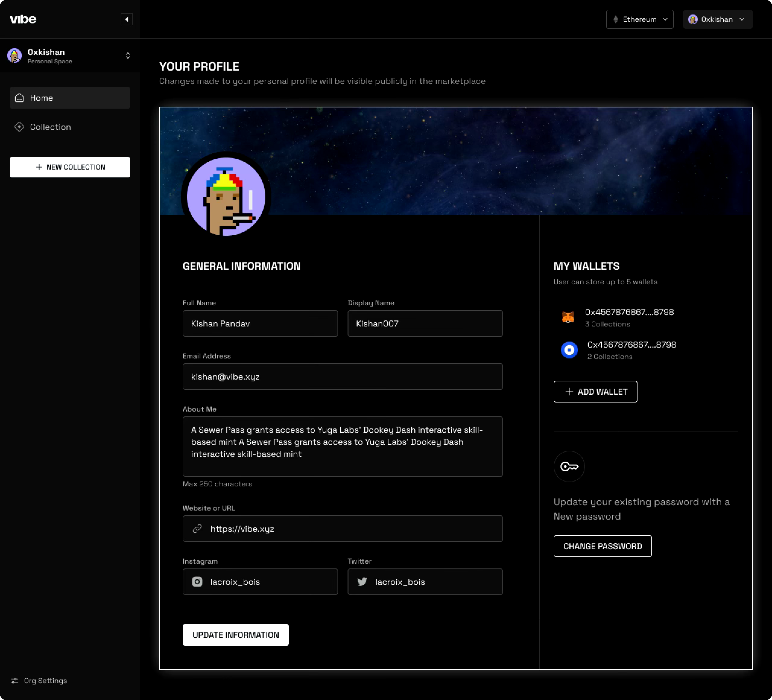
Task: Click the blue Coinbase wallet icon
Action: point(569,350)
